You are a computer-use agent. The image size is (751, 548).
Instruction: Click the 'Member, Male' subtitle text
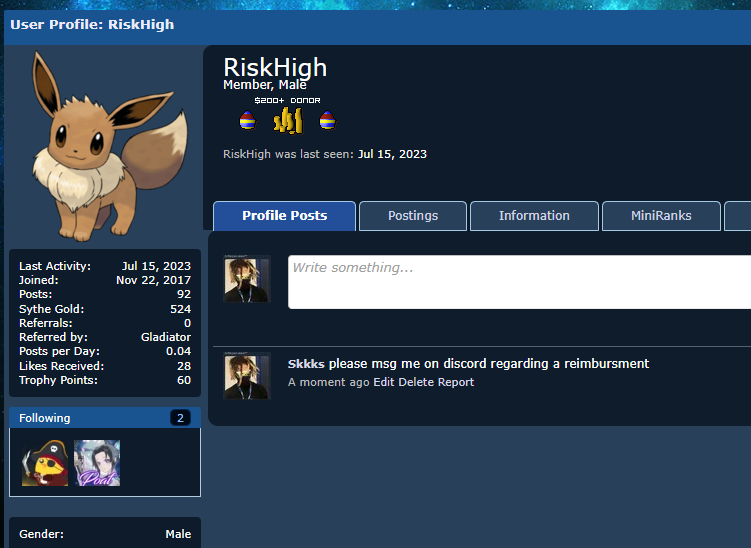[x=265, y=85]
